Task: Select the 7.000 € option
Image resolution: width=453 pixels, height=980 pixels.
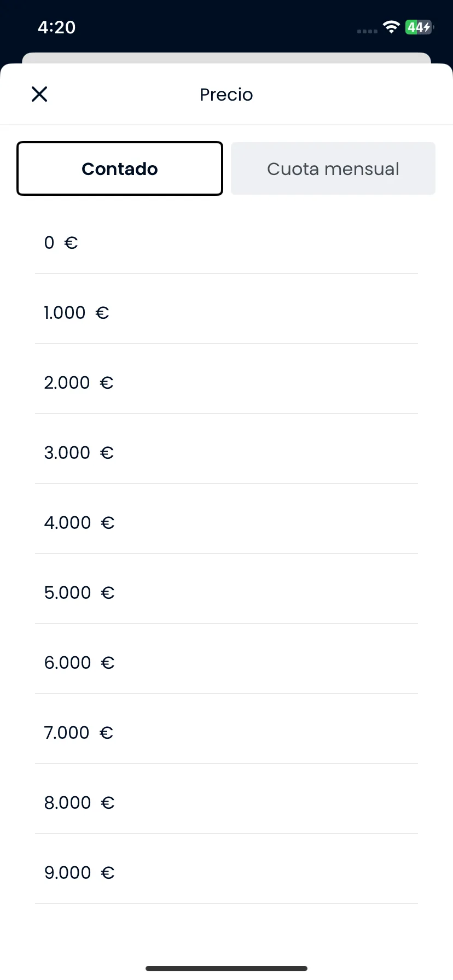Action: (x=226, y=733)
